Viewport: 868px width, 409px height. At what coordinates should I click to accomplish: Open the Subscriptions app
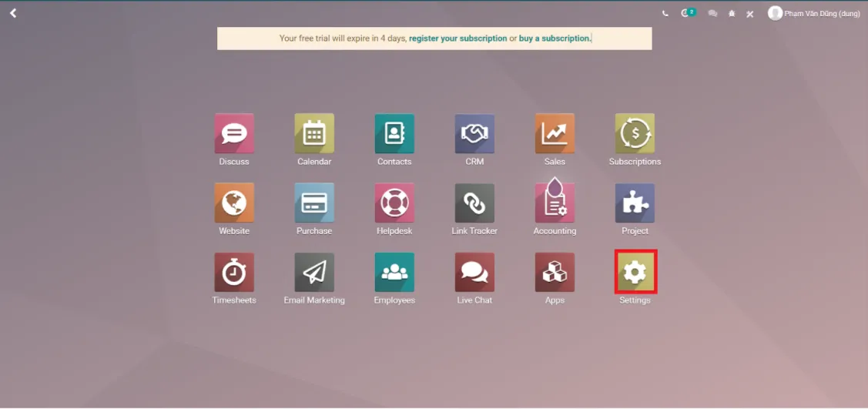(x=635, y=133)
